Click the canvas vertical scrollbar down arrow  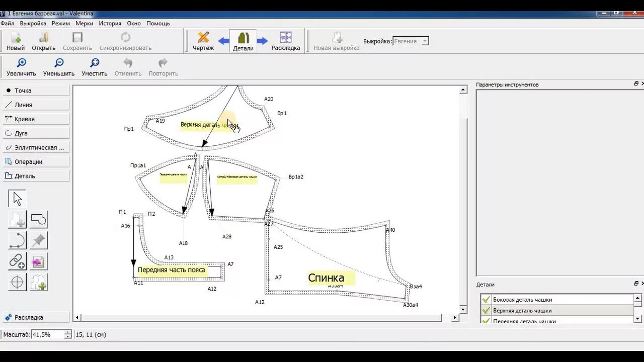(463, 309)
